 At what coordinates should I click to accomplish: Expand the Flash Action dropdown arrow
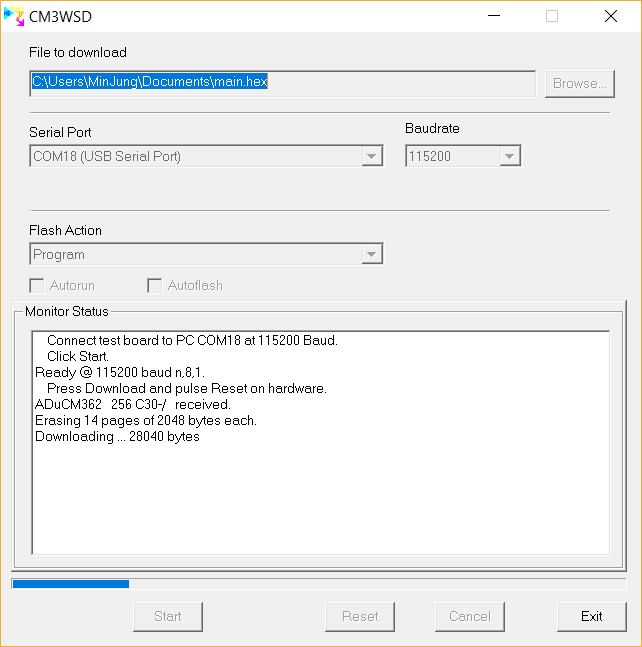pyautogui.click(x=372, y=254)
